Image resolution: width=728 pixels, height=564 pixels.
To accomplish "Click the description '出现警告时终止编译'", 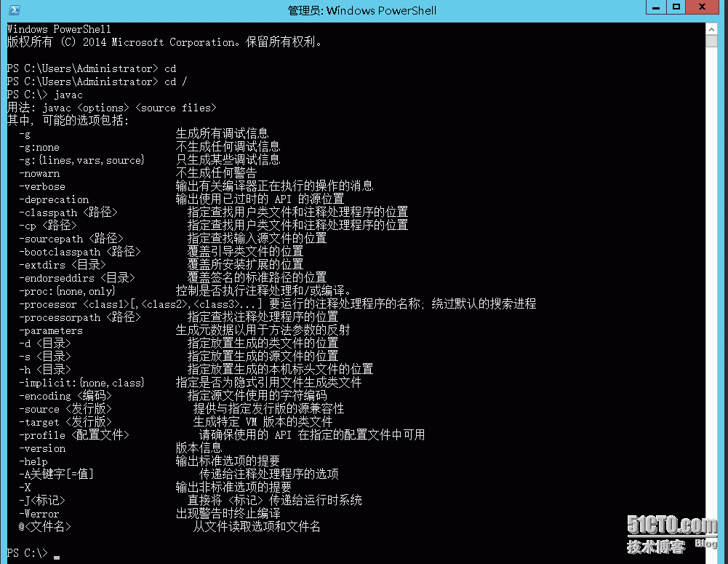I will point(228,514).
